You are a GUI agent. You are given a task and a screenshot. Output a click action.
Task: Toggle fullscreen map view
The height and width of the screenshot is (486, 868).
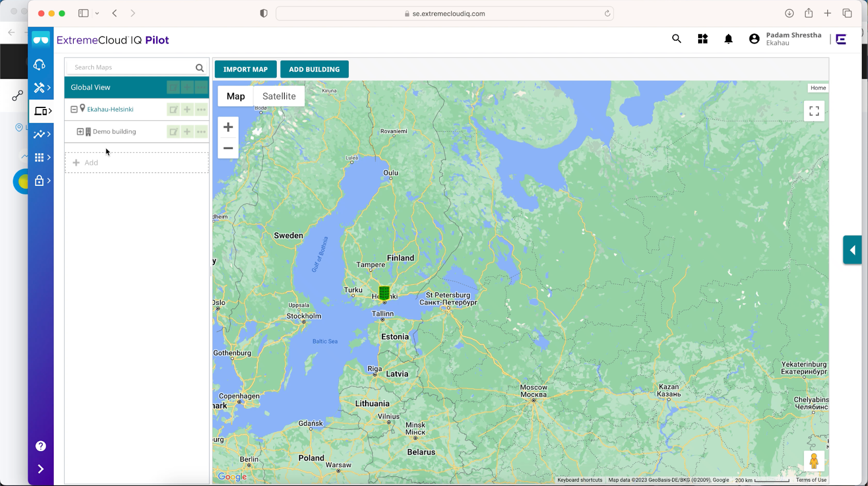(814, 111)
